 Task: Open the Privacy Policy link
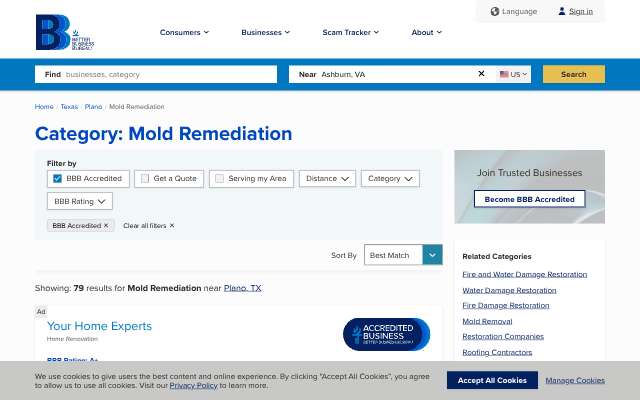tap(193, 385)
